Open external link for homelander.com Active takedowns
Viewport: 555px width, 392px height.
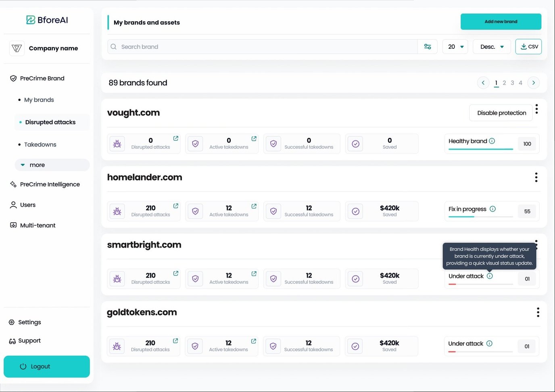pos(254,206)
